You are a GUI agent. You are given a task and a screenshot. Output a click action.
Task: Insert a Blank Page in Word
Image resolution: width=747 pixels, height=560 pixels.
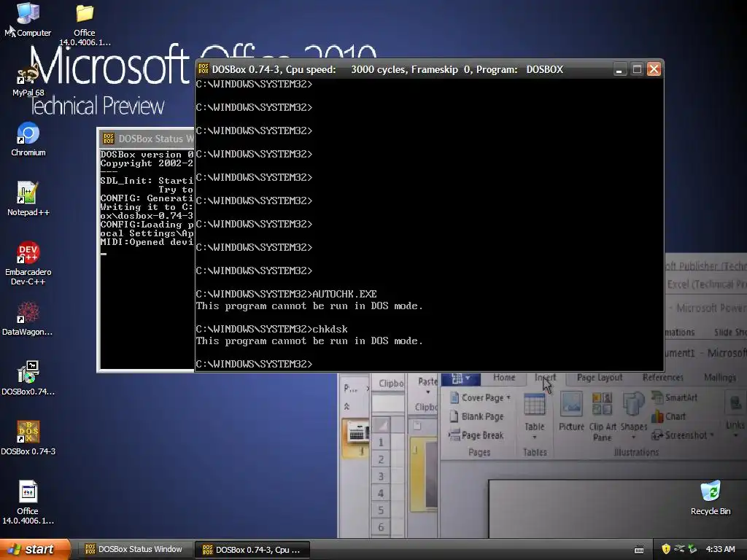coord(476,416)
